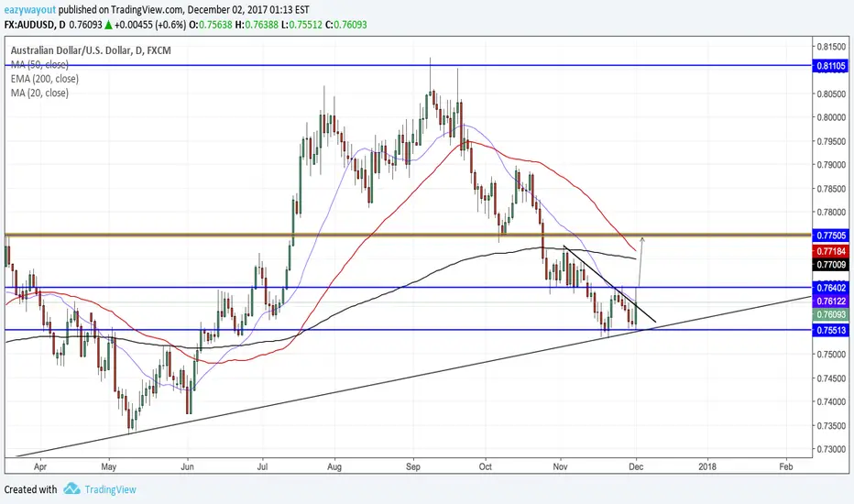Click the Feb label on time axis
This screenshot has width=854, height=504.
(785, 466)
